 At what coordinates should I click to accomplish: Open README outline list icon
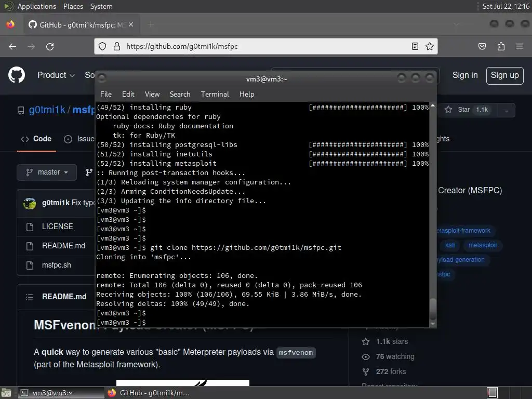(30, 297)
